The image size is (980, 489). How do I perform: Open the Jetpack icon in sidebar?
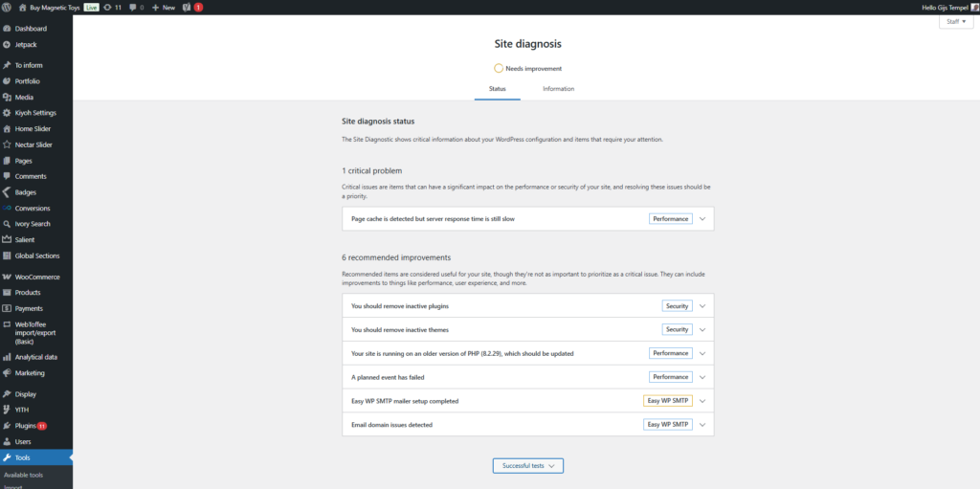(x=7, y=44)
